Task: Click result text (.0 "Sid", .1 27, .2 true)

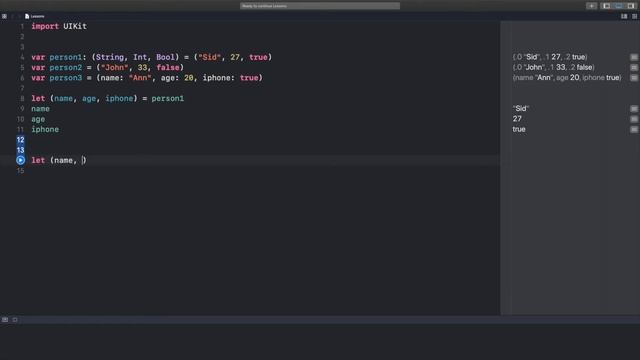Action: (x=550, y=57)
